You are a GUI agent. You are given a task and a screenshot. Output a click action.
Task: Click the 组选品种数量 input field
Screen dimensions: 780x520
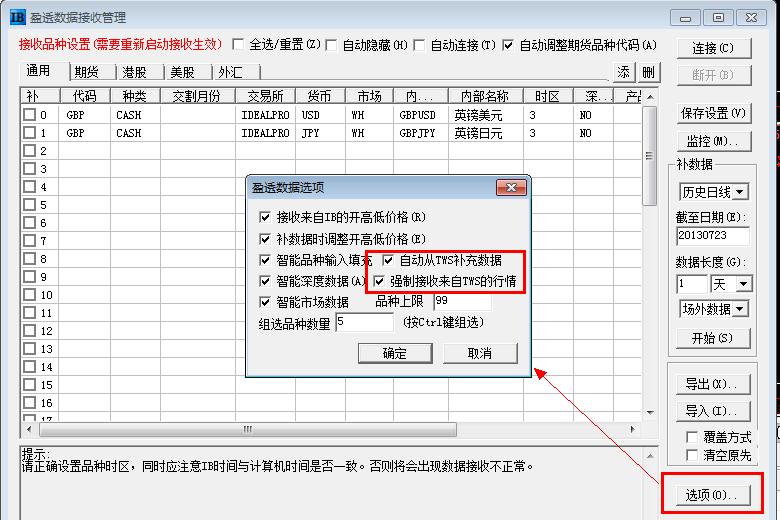(365, 322)
